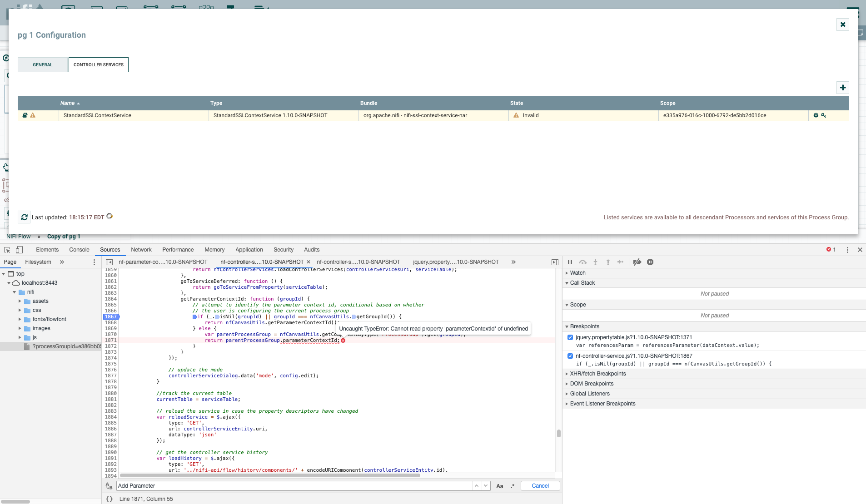Show more open source file tabs

click(513, 262)
